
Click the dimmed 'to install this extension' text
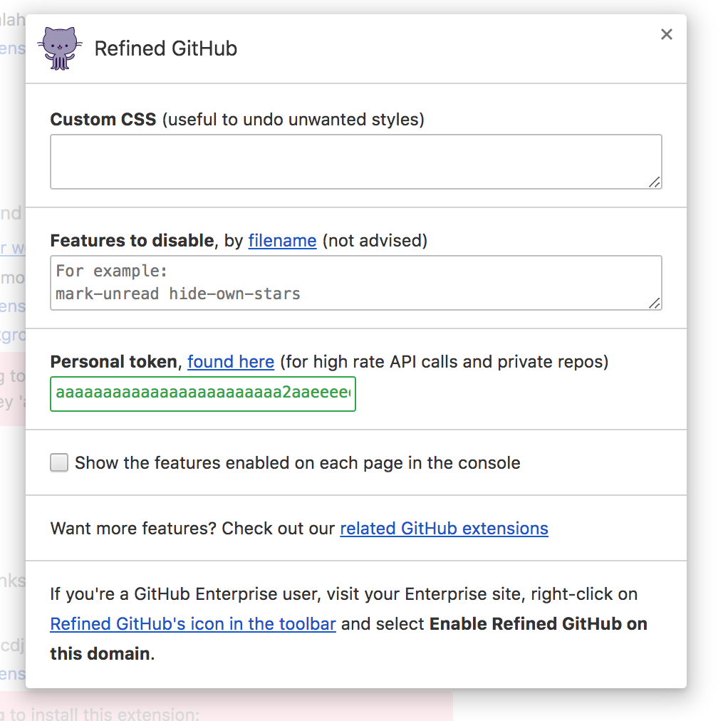105,714
